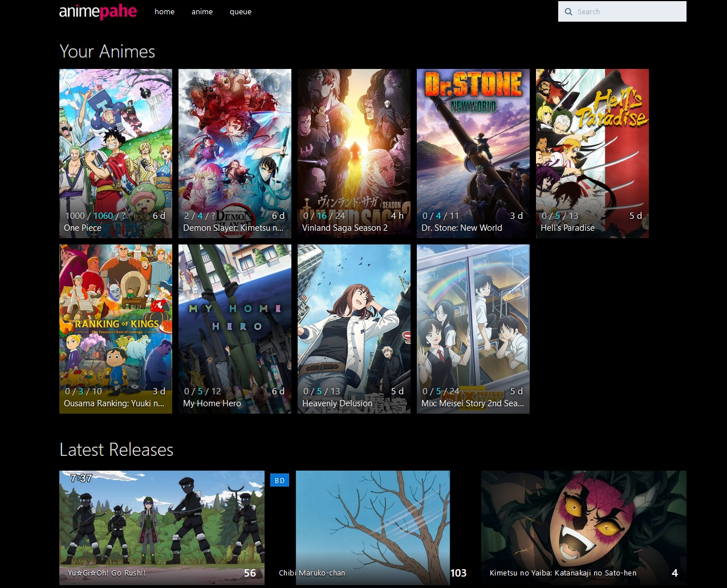Open Demon Slayer: Kimetsu from Your Animes
This screenshot has height=588, width=727.
pos(234,142)
